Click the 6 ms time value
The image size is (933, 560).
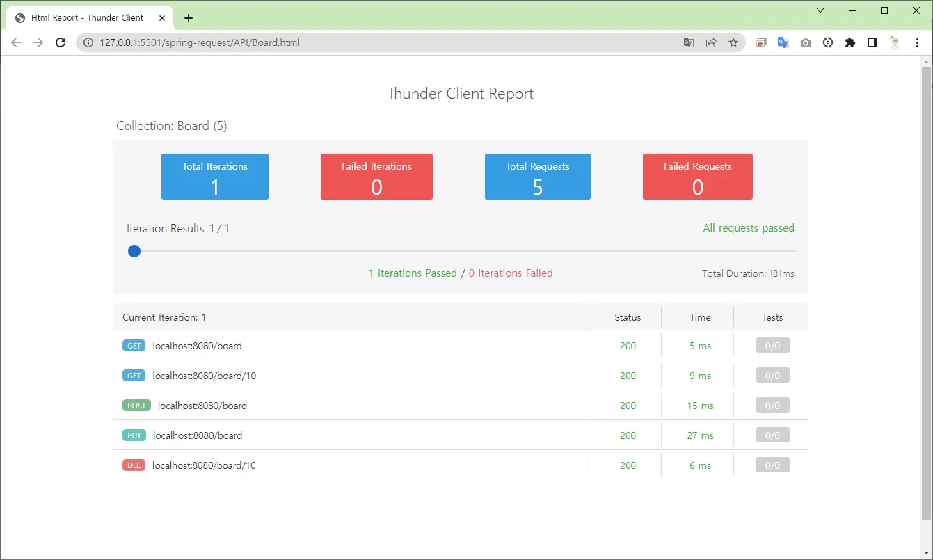[701, 465]
